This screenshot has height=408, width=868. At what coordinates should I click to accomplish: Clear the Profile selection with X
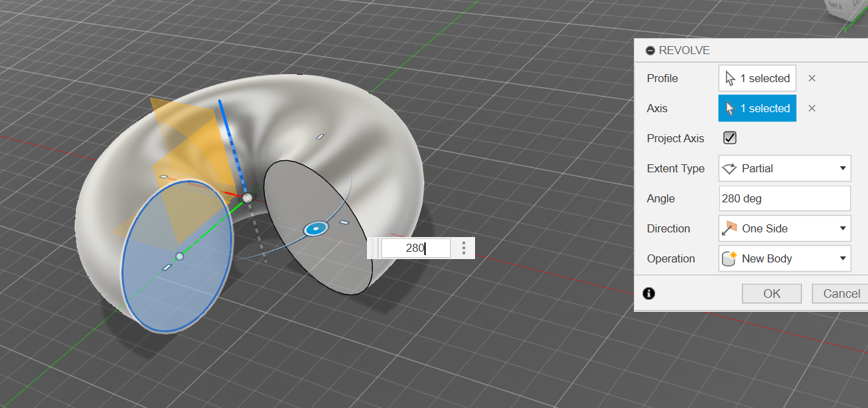pyautogui.click(x=812, y=78)
